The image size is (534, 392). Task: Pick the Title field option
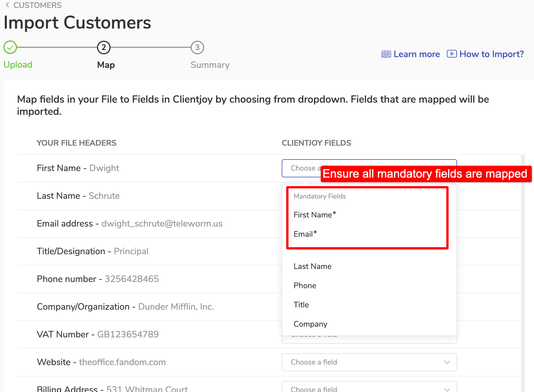pyautogui.click(x=301, y=305)
